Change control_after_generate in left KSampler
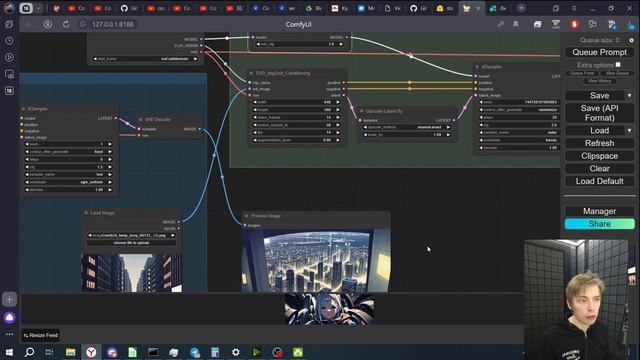Viewport: 640px width, 360px height. [68, 152]
